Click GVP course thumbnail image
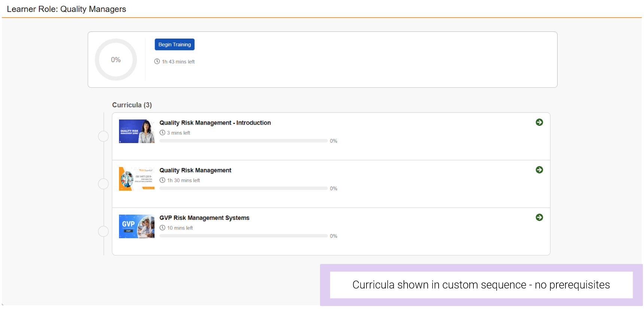Image resolution: width=644 pixels, height=309 pixels. 137,227
